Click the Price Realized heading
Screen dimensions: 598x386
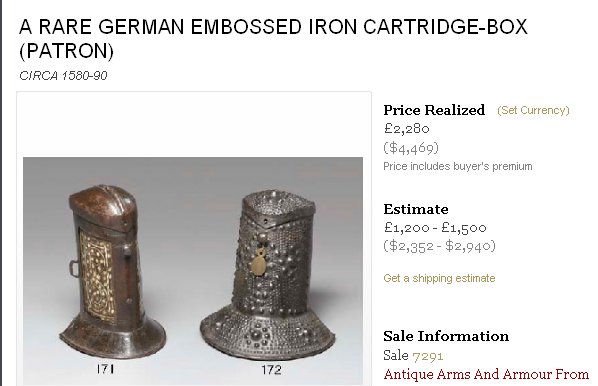coord(434,110)
